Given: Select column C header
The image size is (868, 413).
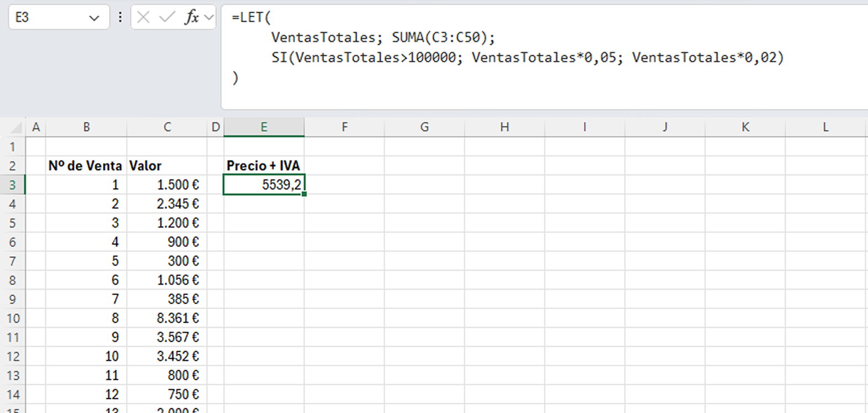Looking at the screenshot, I should pyautogui.click(x=167, y=127).
